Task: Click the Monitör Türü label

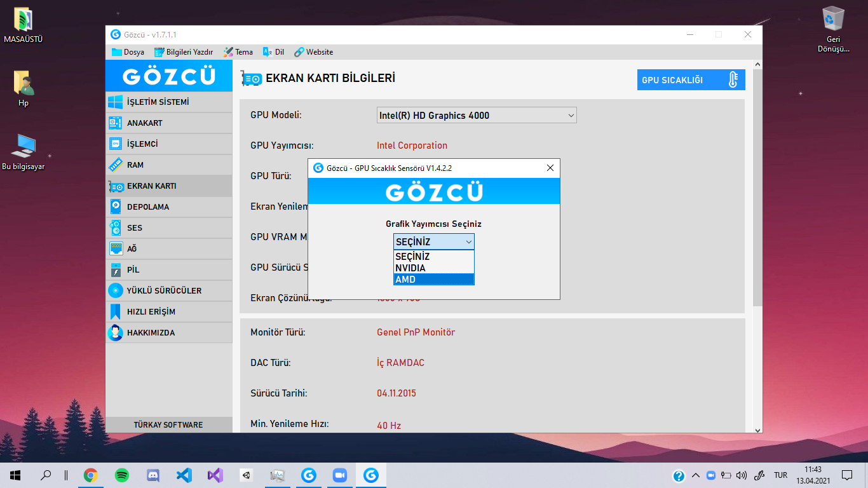Action: click(x=278, y=332)
